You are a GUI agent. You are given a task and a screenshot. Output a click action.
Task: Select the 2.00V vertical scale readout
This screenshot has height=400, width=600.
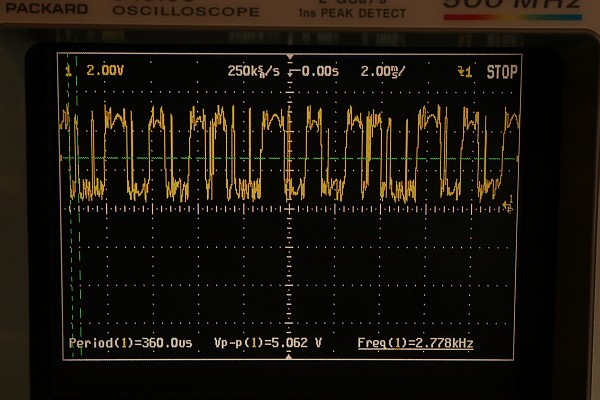[104, 72]
